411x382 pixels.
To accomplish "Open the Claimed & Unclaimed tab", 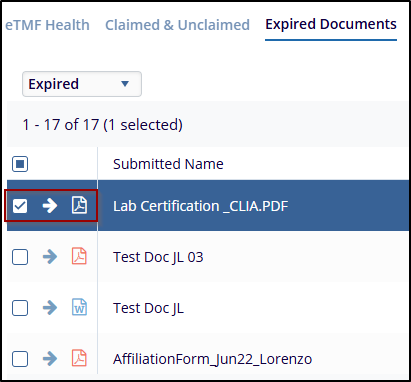I will point(177,25).
